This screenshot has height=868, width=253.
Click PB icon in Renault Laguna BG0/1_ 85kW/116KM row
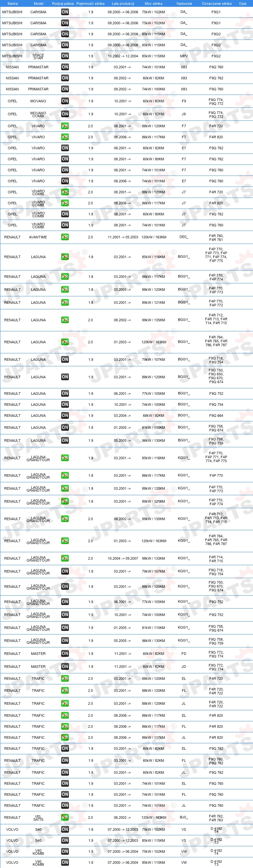(65, 257)
